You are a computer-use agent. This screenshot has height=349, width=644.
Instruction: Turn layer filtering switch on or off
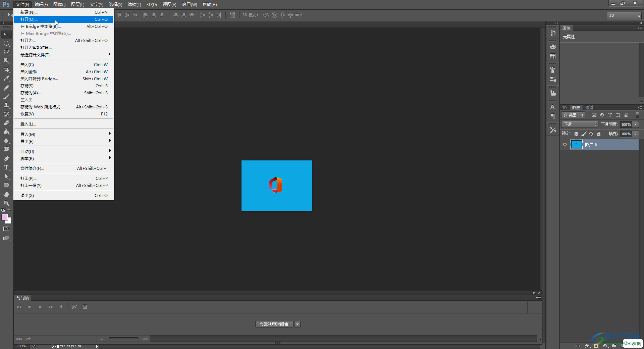point(637,115)
